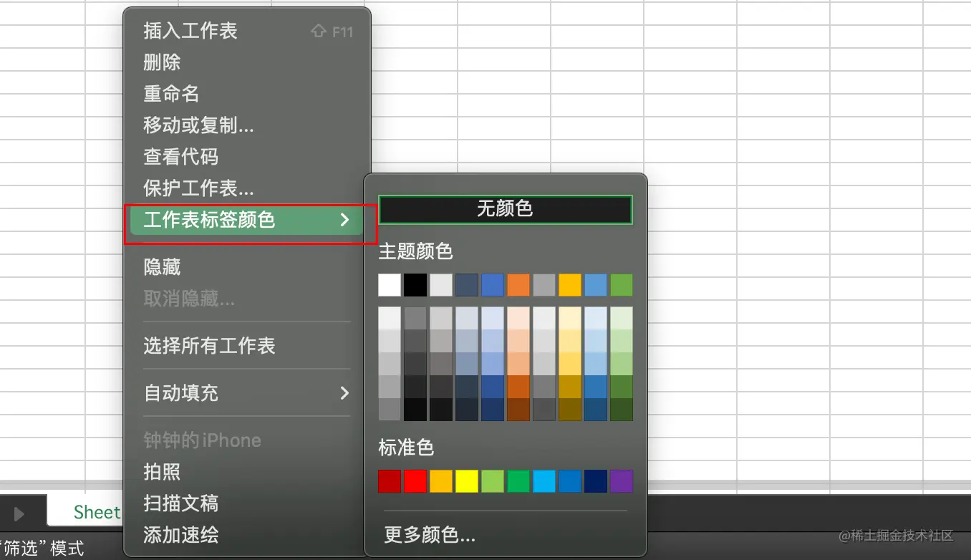
Task: Pick the medium gray 主题颜色 top-row swatch
Action: pyautogui.click(x=544, y=285)
